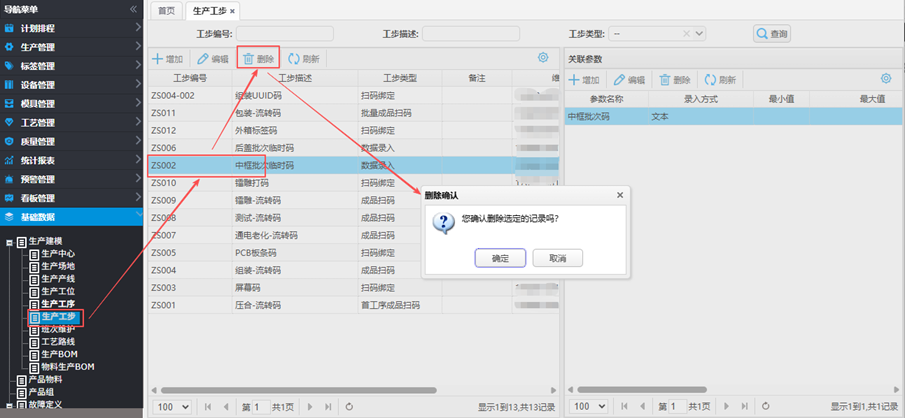Image resolution: width=905 pixels, height=418 pixels.
Task: Sort by 工步类型 column header
Action: (x=400, y=78)
